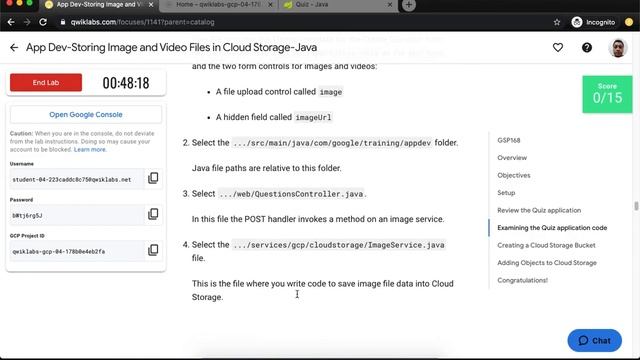The image size is (640, 360).
Task: Open a new browser tab with plus button
Action: pos(409,5)
